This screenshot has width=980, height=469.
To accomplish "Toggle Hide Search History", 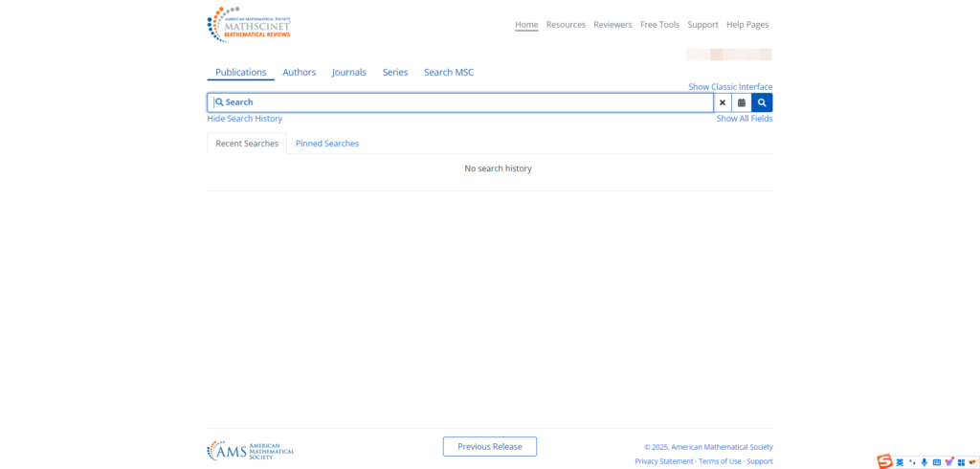I will click(245, 119).
